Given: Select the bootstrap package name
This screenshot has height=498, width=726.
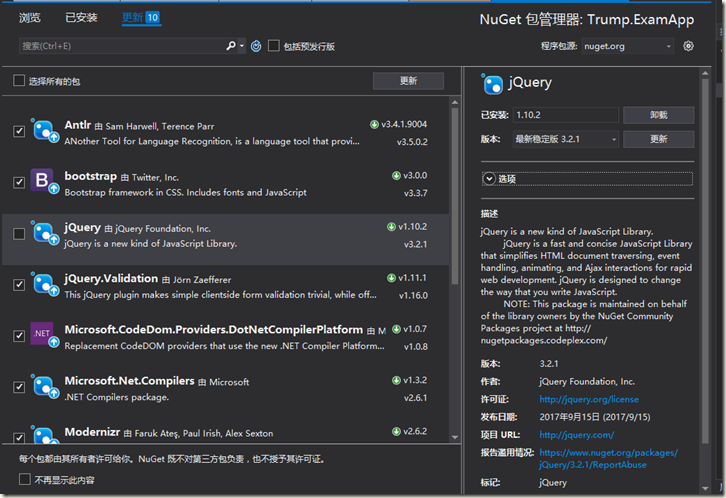Looking at the screenshot, I should pos(91,176).
